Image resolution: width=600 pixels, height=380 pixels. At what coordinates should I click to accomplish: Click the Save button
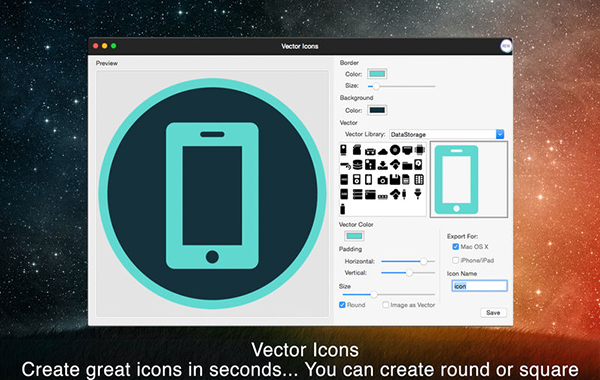pos(493,313)
